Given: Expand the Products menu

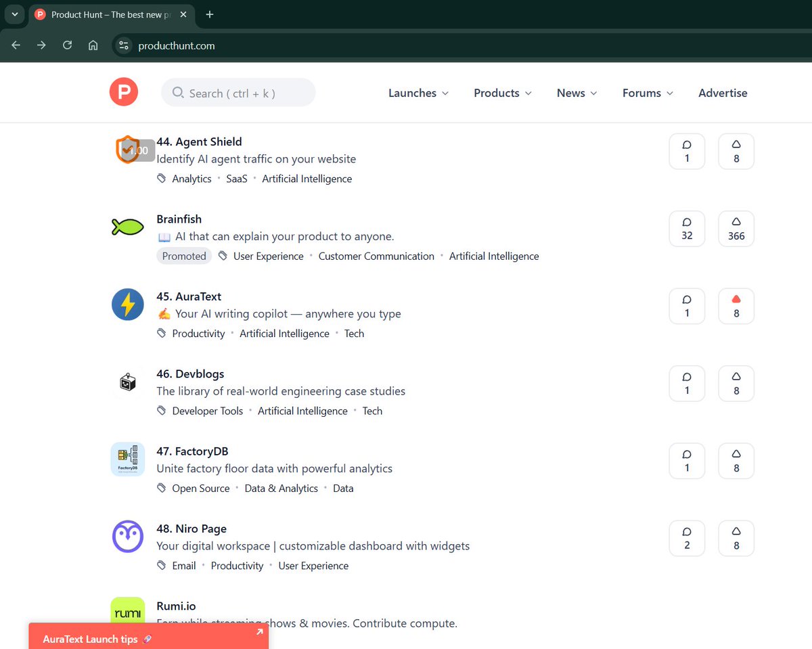Looking at the screenshot, I should [503, 93].
